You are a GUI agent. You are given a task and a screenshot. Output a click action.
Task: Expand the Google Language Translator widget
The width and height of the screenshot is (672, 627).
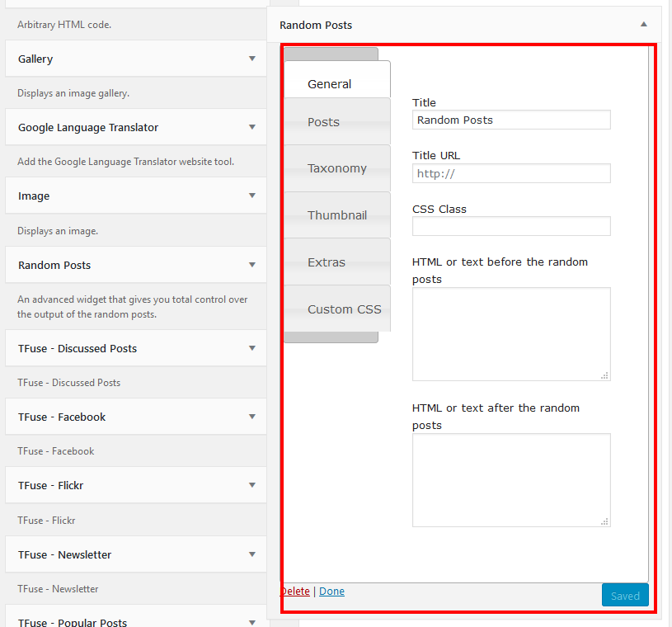(251, 127)
